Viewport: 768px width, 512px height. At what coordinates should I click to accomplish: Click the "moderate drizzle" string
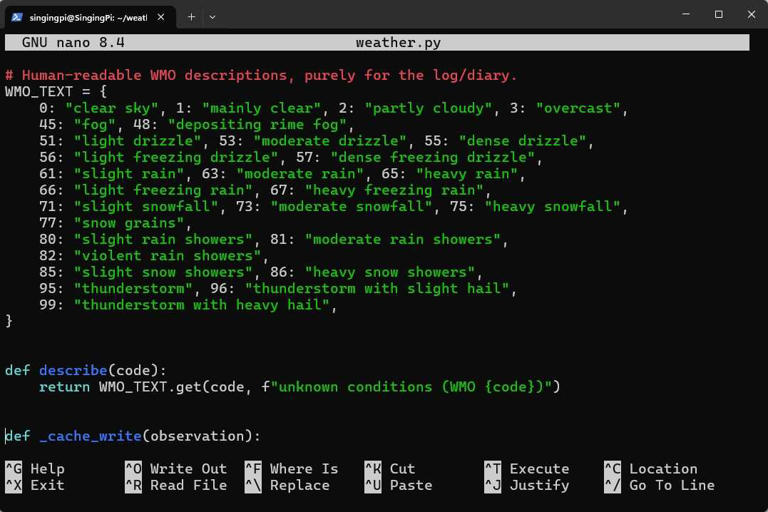[x=330, y=141]
